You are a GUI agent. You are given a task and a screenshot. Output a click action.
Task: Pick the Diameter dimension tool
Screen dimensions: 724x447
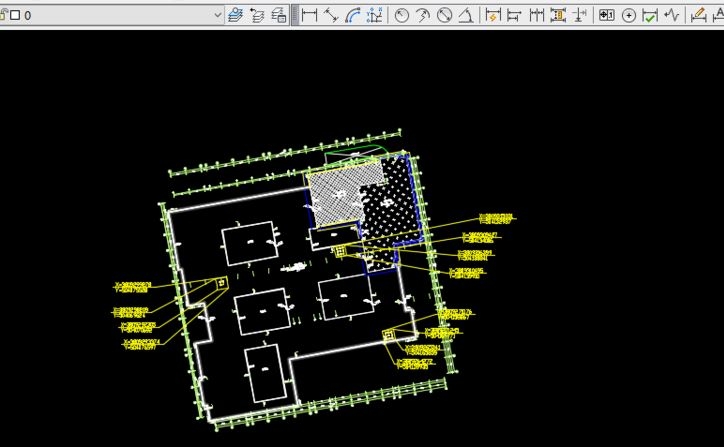(x=444, y=15)
